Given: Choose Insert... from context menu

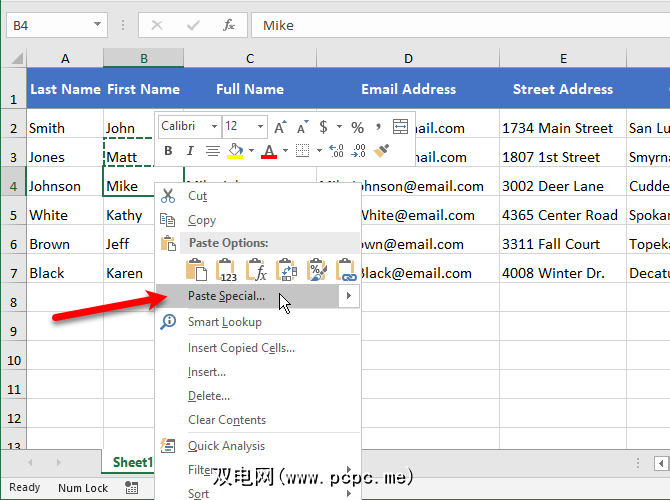Looking at the screenshot, I should pos(258,372).
